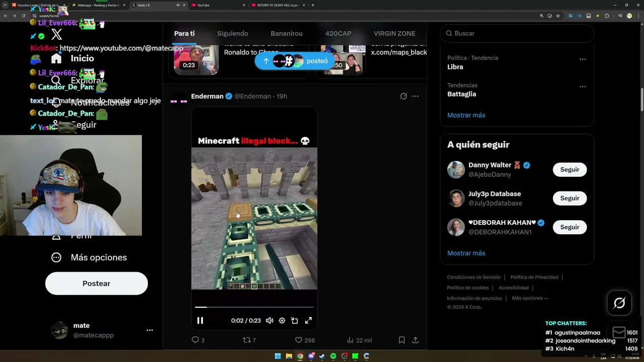The image size is (644, 362).
Task: Follow Danny Walter
Action: click(x=570, y=169)
